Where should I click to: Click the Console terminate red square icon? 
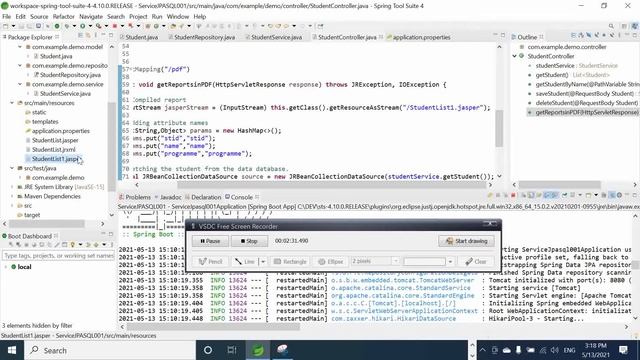click(513, 196)
